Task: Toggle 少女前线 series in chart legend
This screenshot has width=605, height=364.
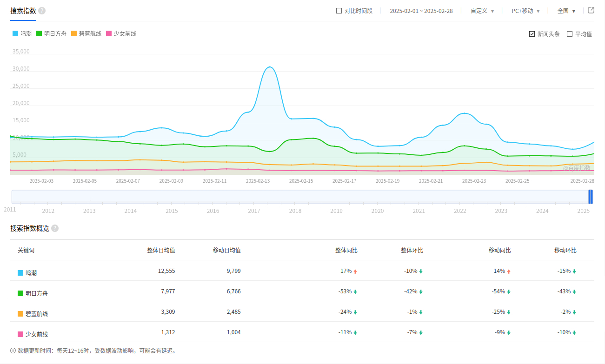Action: tap(121, 33)
